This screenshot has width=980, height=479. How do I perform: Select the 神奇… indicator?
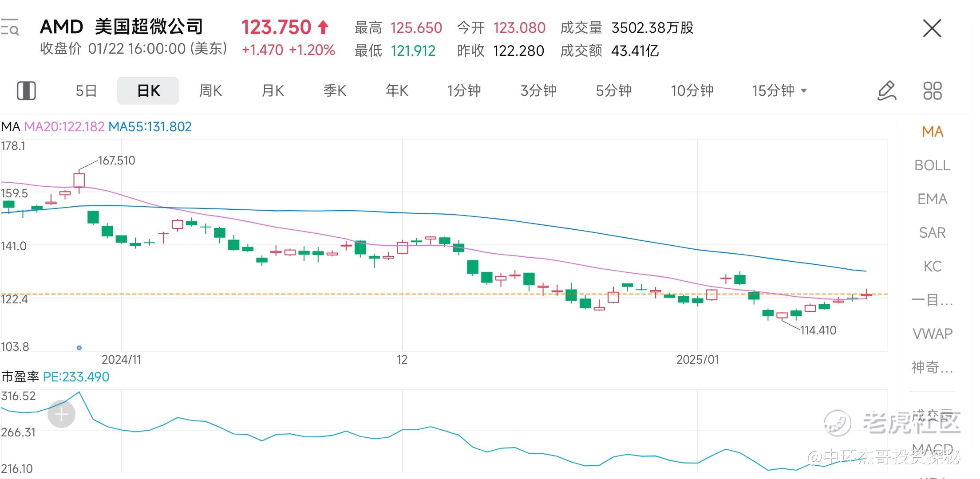point(933,367)
